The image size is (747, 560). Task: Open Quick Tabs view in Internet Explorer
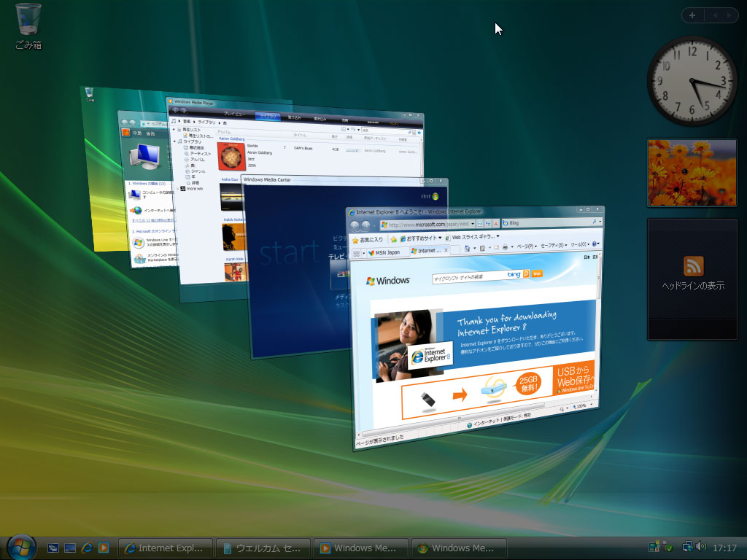pos(355,253)
